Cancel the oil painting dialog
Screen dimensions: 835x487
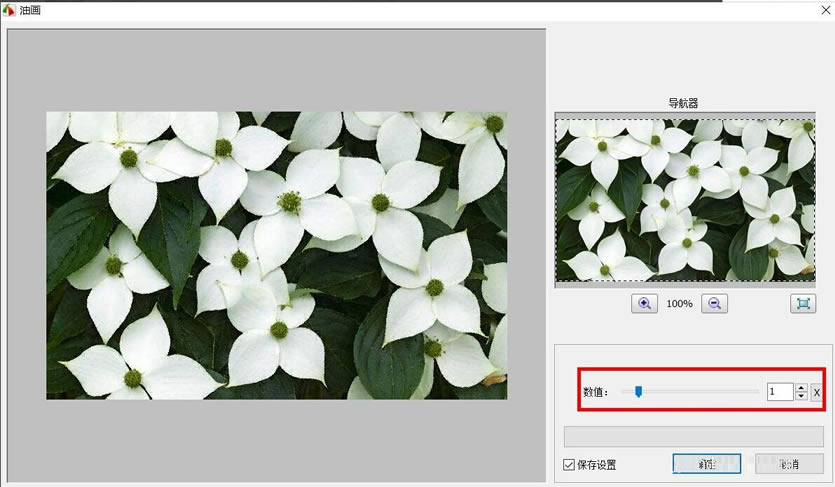click(789, 464)
